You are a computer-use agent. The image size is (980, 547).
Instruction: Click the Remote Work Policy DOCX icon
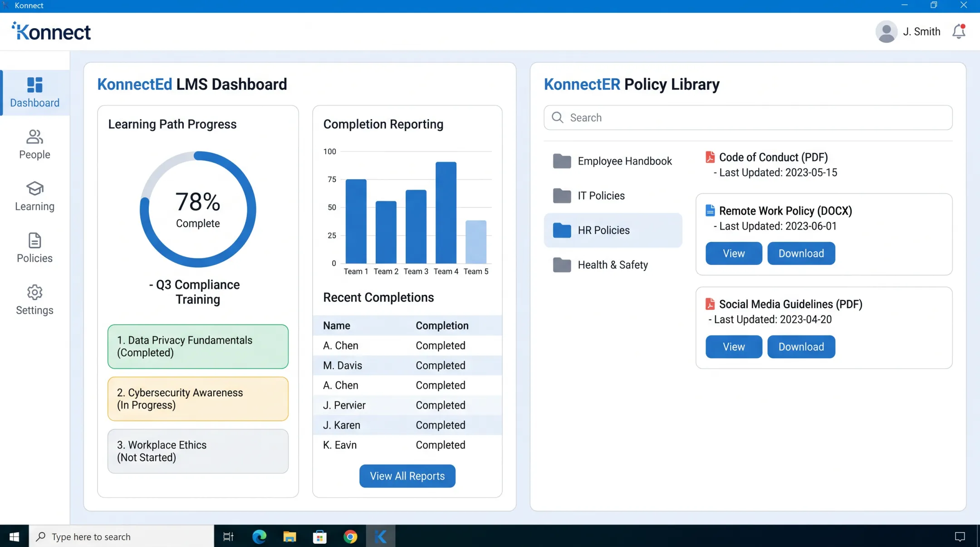[x=710, y=210]
